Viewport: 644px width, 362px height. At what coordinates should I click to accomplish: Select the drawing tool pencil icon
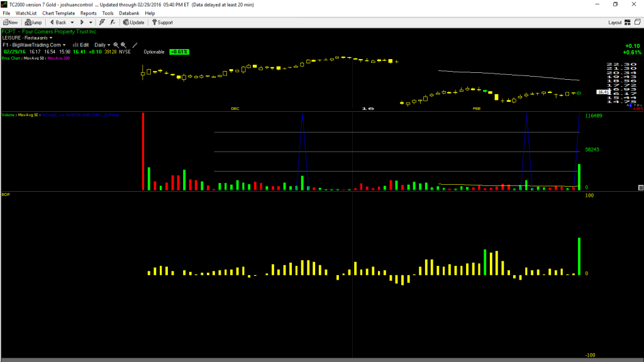click(x=135, y=45)
